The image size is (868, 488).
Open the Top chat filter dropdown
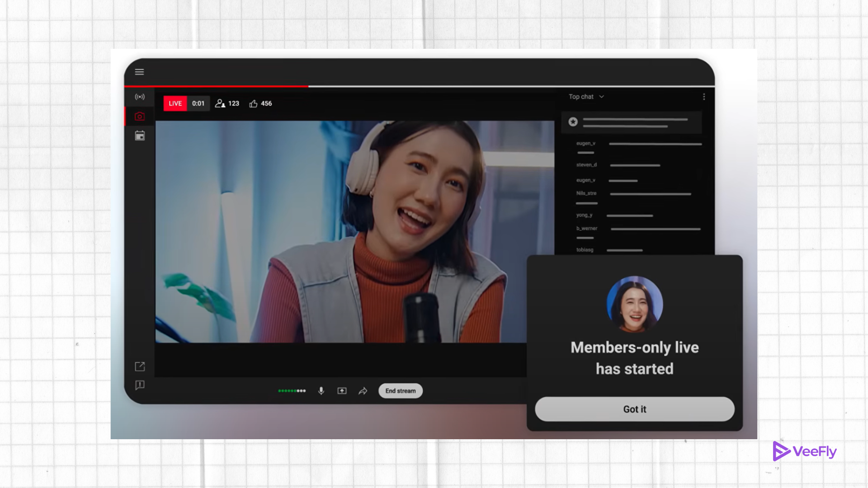pyautogui.click(x=585, y=96)
